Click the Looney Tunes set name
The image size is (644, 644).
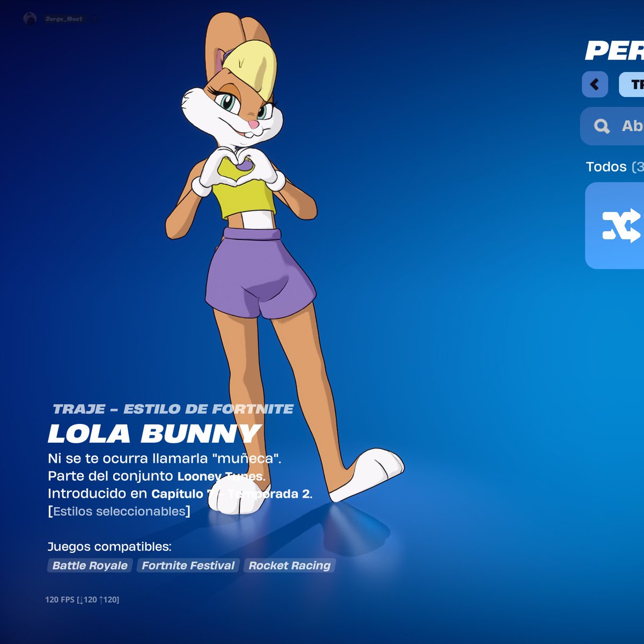[221, 476]
